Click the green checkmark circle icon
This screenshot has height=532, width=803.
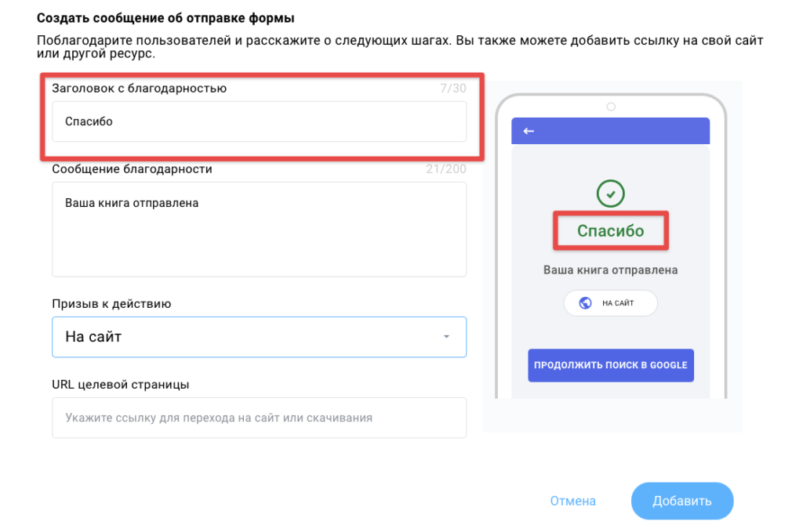pyautogui.click(x=610, y=194)
